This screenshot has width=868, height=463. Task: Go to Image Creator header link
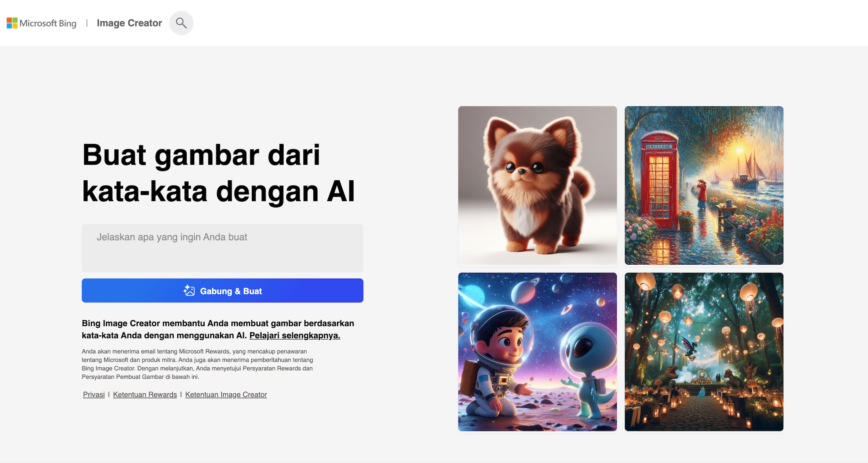point(129,23)
